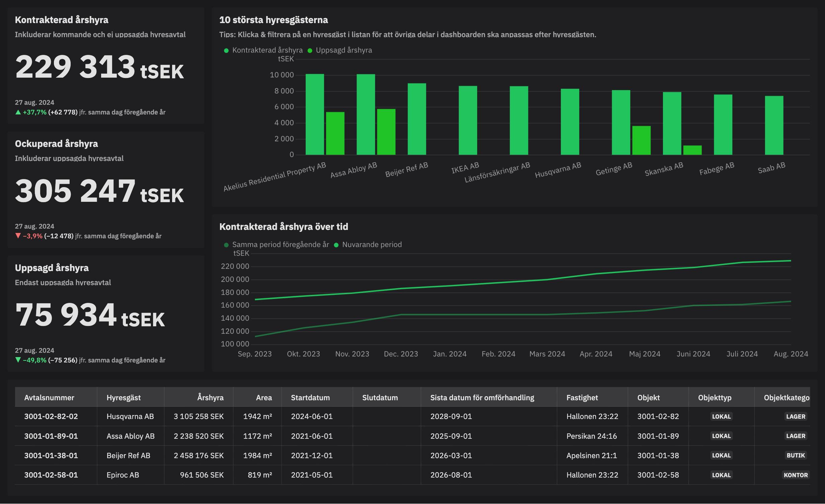Click the green up-triangle next to +37,7%
825x504 pixels.
(x=18, y=112)
